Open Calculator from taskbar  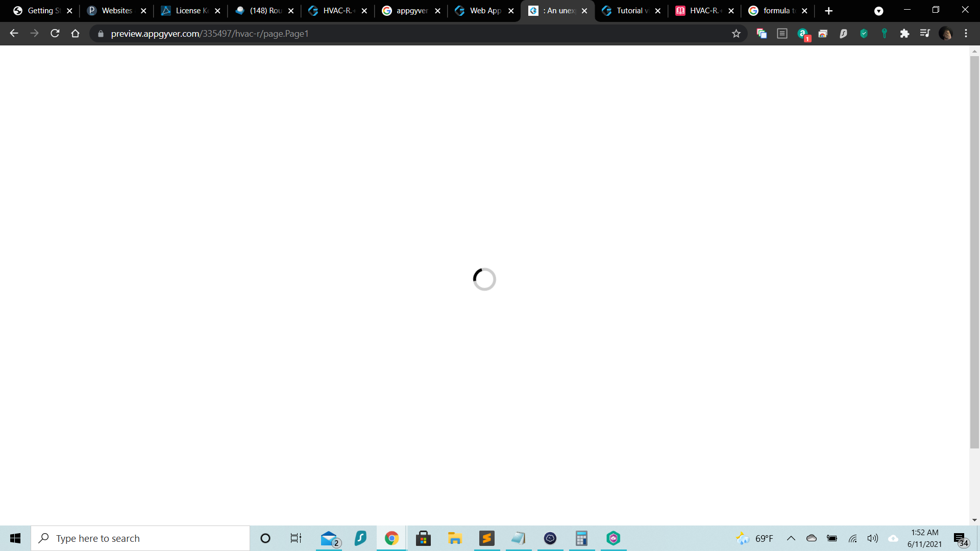pyautogui.click(x=581, y=538)
